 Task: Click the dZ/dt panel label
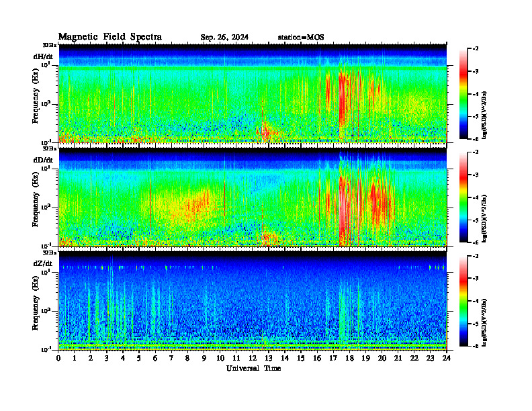pyautogui.click(x=43, y=263)
